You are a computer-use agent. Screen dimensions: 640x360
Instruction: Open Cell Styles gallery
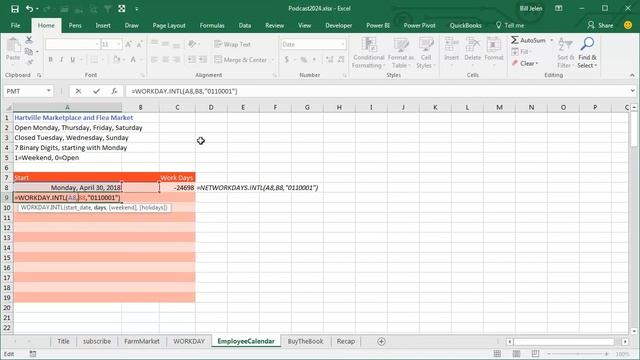(x=426, y=53)
